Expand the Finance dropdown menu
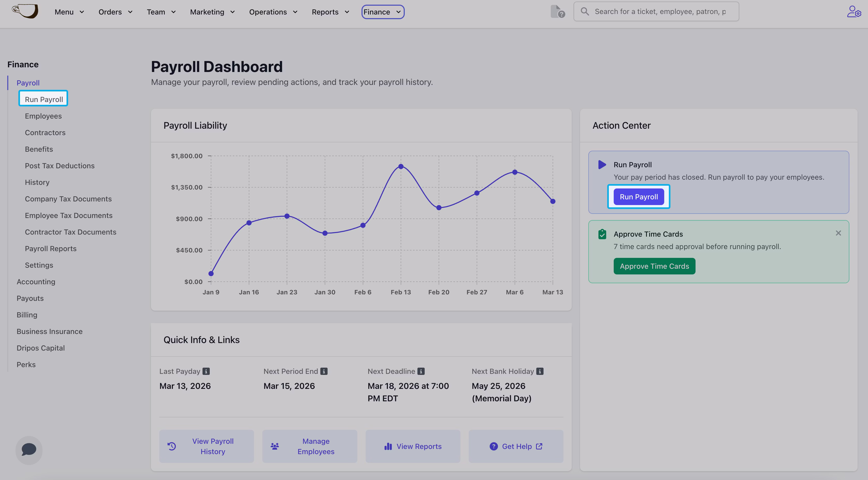 point(383,12)
